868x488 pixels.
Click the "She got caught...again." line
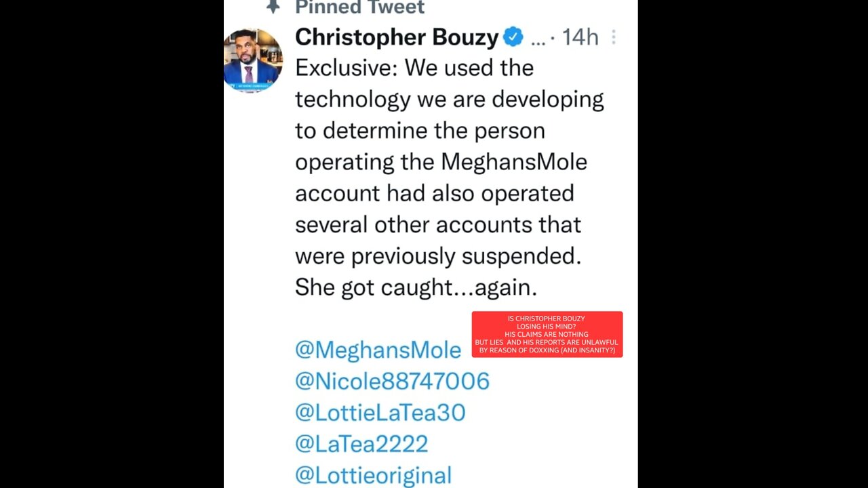tap(416, 287)
